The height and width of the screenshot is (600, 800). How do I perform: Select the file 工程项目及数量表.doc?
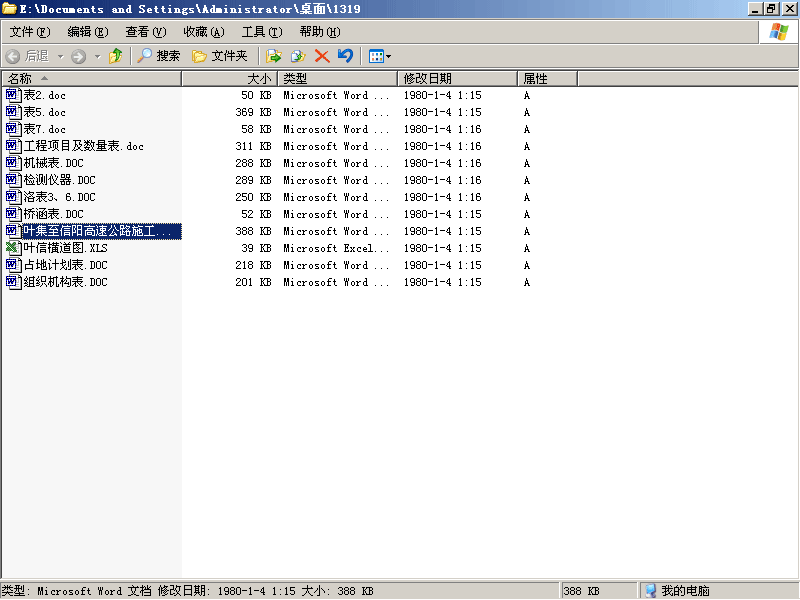click(x=75, y=146)
